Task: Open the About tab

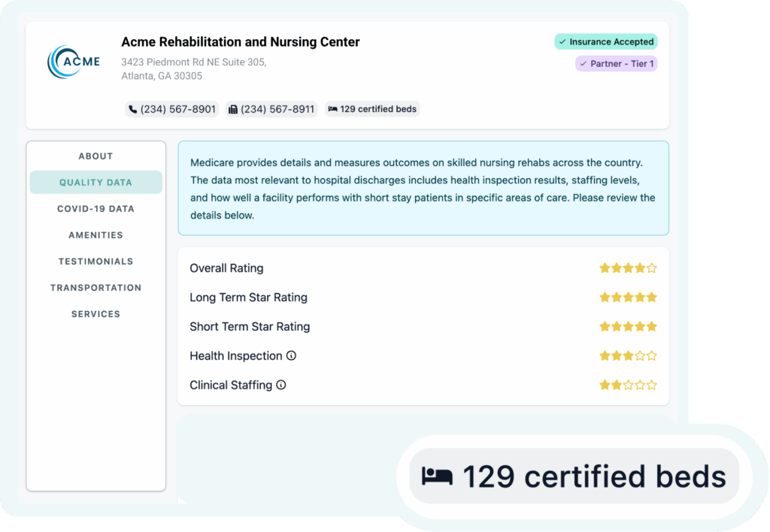Action: tap(95, 156)
